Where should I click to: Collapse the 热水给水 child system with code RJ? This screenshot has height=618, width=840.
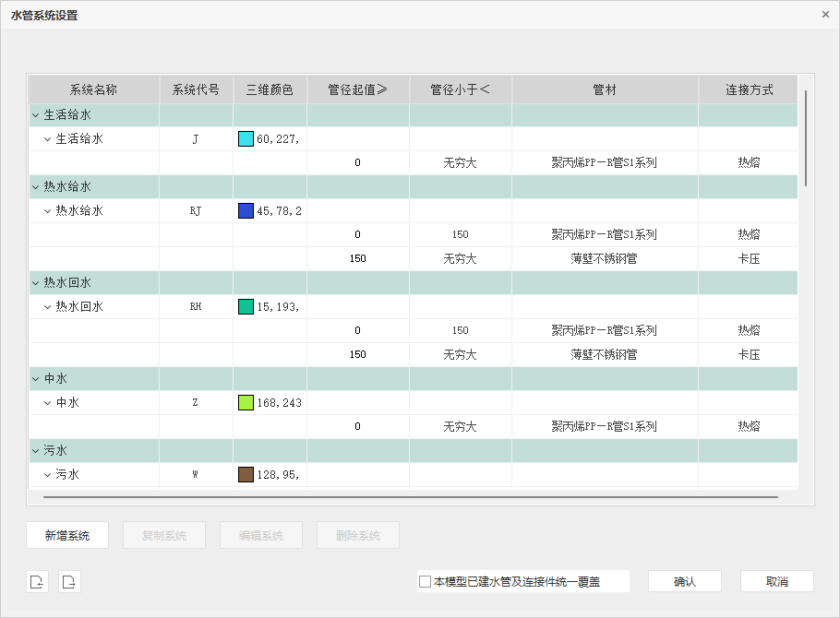coord(48,211)
